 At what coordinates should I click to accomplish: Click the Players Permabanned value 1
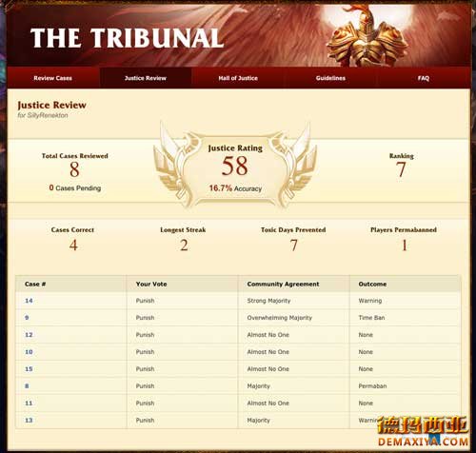(405, 245)
